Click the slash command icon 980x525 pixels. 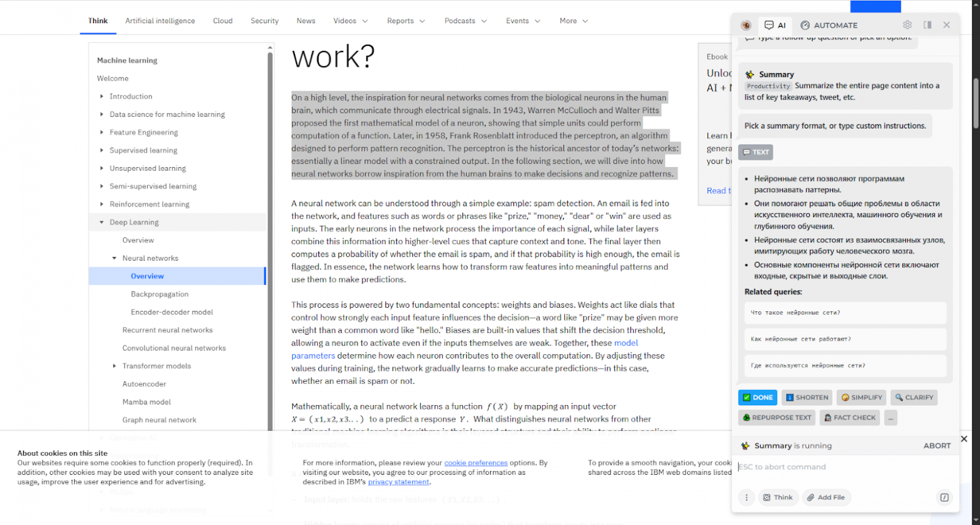pos(944,497)
